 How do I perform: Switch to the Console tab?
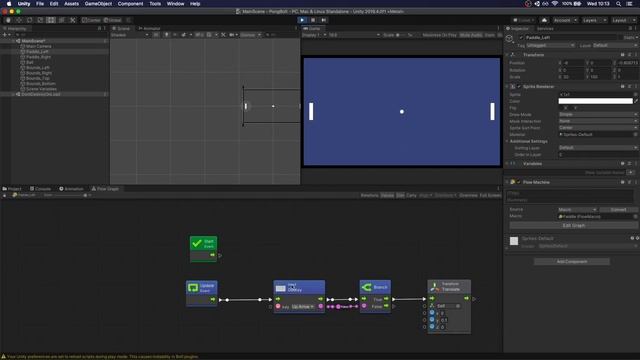(x=40, y=189)
